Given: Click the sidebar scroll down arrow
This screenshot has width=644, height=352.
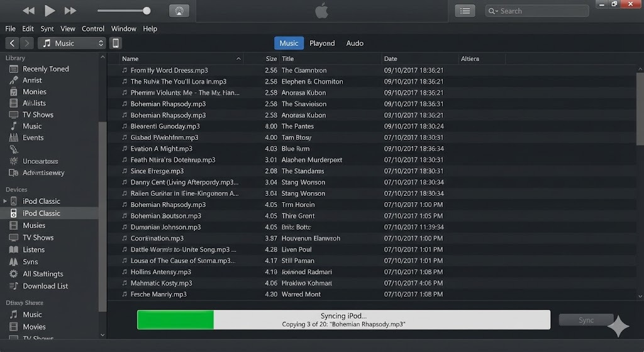Looking at the screenshot, I should (103, 335).
